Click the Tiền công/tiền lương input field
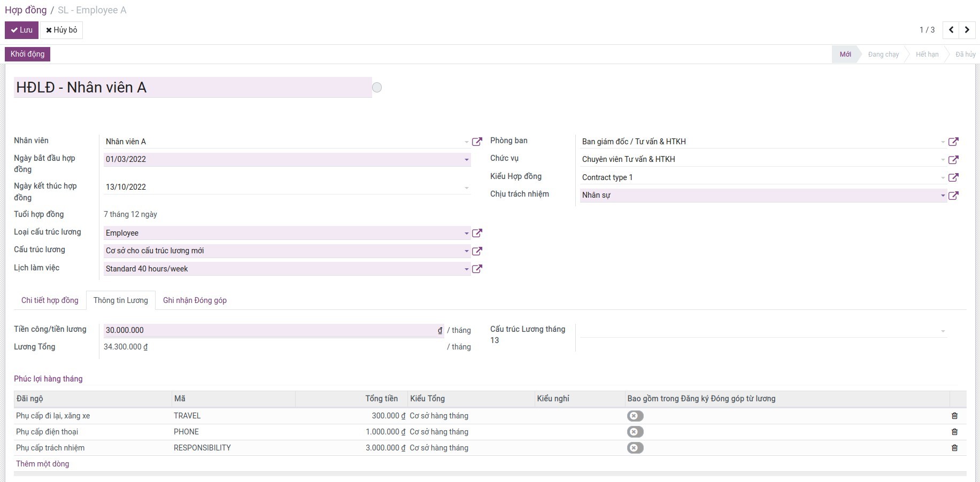Screen dimensions: 980x482 270,330
